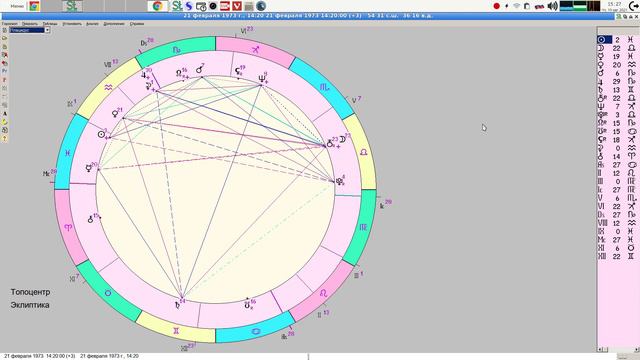This screenshot has height=360, width=640.
Task: Click the selected configuration combo box field
Action: point(27,30)
